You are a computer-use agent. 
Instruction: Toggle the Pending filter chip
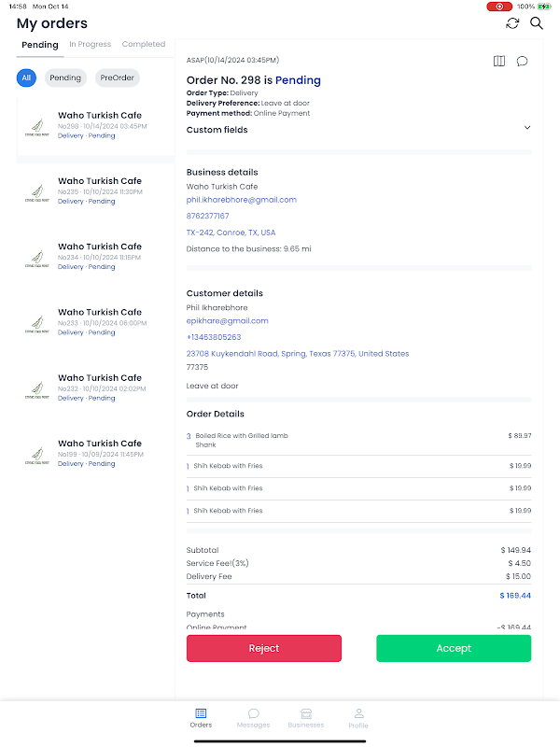coord(65,78)
